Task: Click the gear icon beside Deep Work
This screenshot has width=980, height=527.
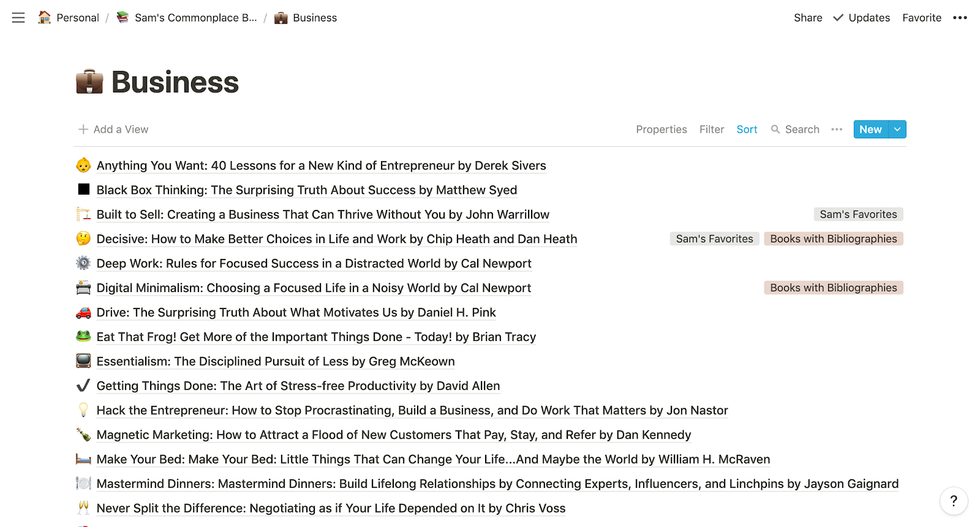Action: tap(83, 263)
